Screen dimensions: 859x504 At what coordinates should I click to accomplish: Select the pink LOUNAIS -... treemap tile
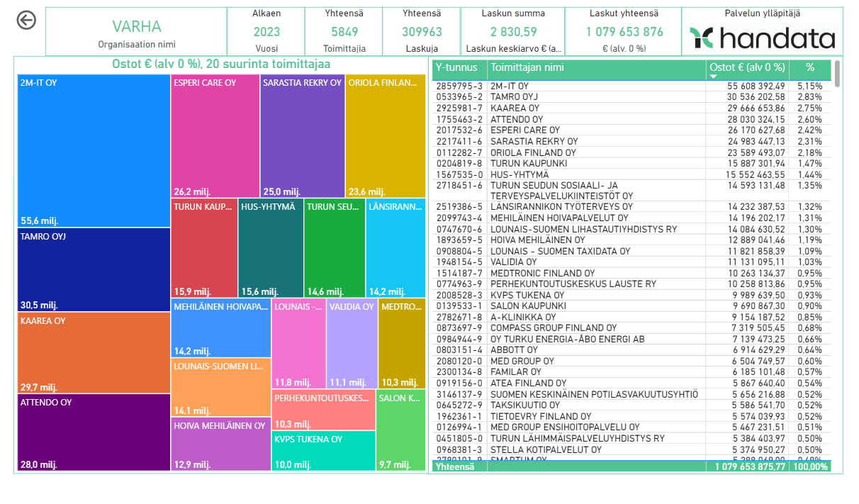[299, 344]
